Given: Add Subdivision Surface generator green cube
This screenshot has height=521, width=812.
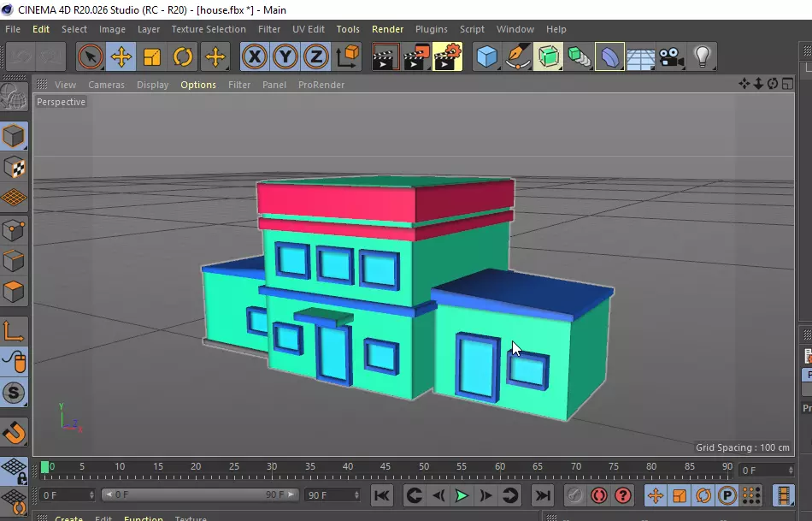Looking at the screenshot, I should click(x=548, y=56).
